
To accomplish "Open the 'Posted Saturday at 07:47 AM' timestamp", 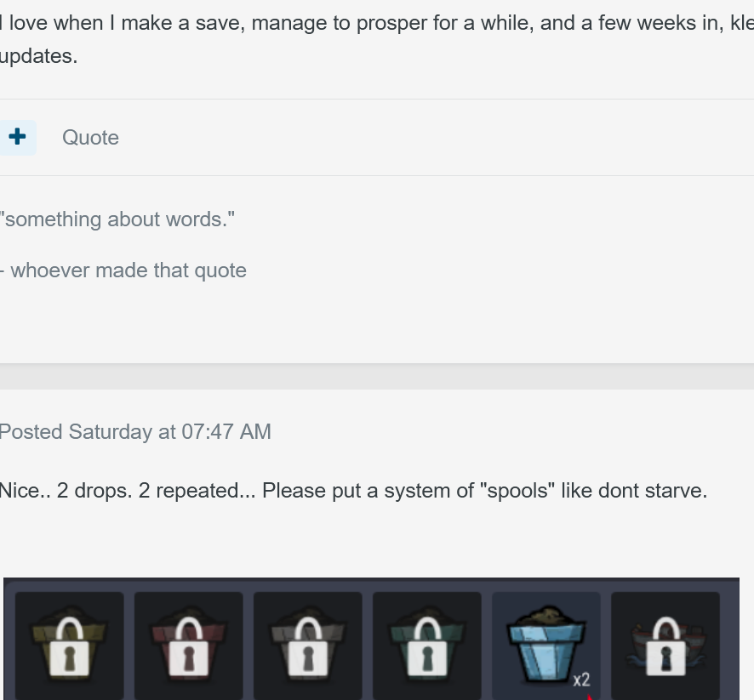I will click(x=135, y=432).
